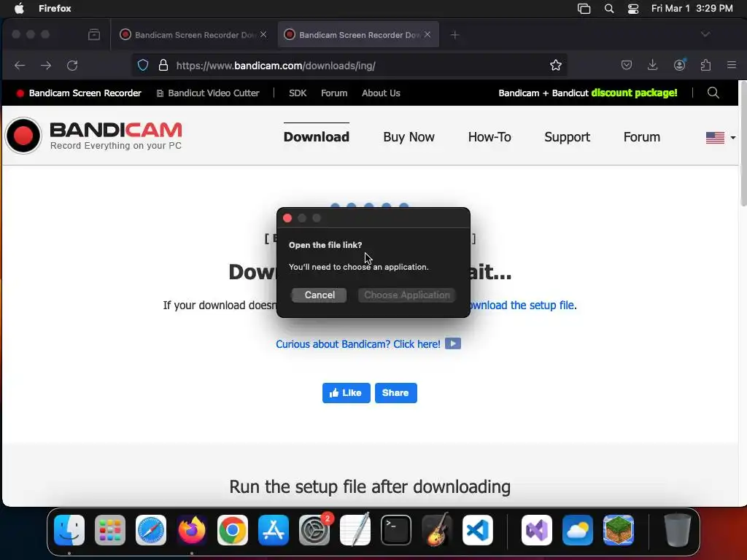Open the Curious about Bandicam link
747x560 pixels.
[357, 344]
